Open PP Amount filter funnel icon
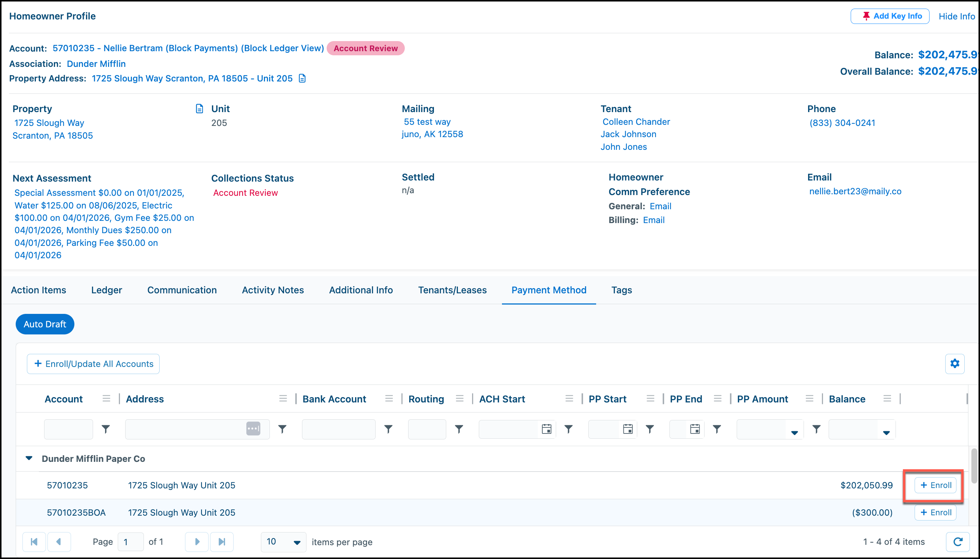The width and height of the screenshot is (980, 559). (816, 429)
